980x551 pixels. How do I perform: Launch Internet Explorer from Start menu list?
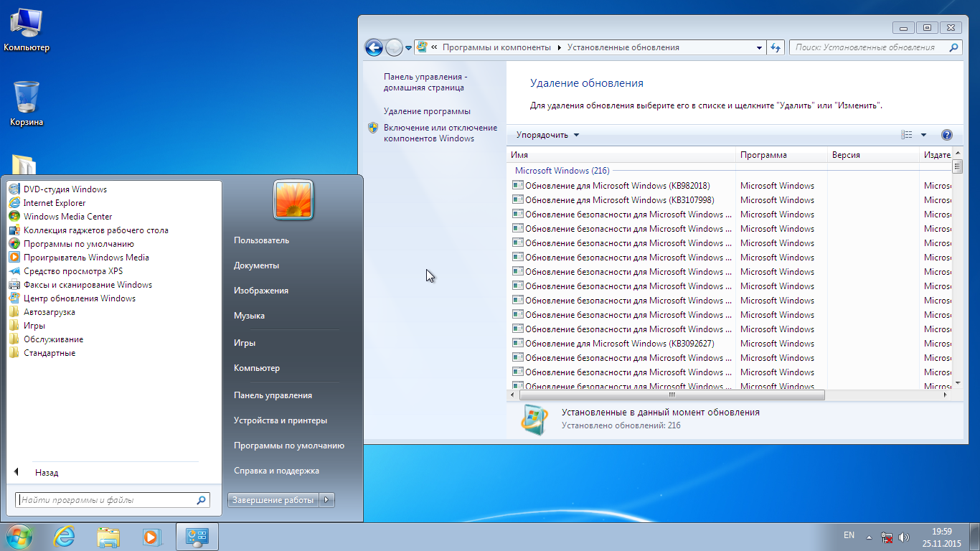tap(55, 203)
